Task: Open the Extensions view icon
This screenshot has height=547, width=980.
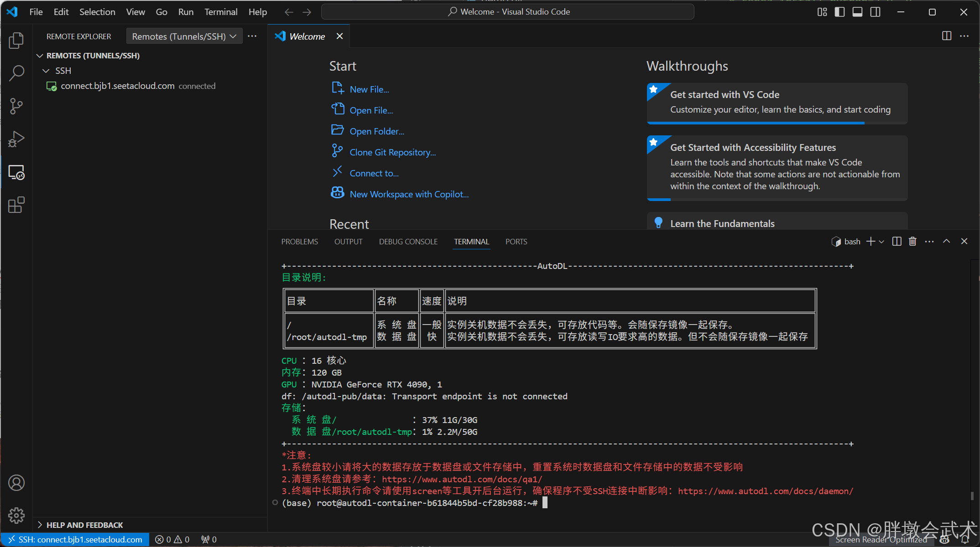Action: [16, 205]
